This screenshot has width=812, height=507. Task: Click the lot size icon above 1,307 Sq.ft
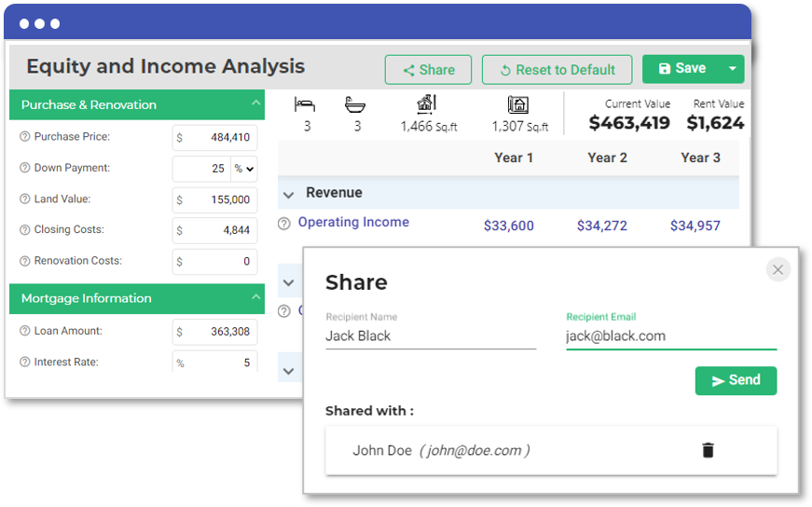[517, 104]
